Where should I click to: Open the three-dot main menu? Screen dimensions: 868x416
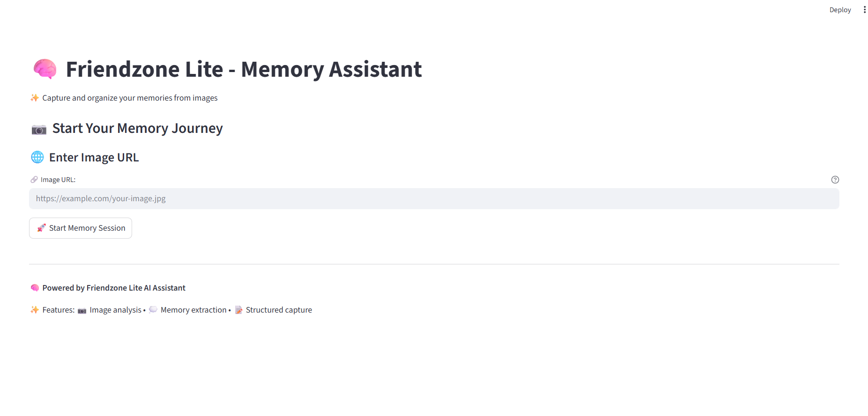tap(864, 10)
